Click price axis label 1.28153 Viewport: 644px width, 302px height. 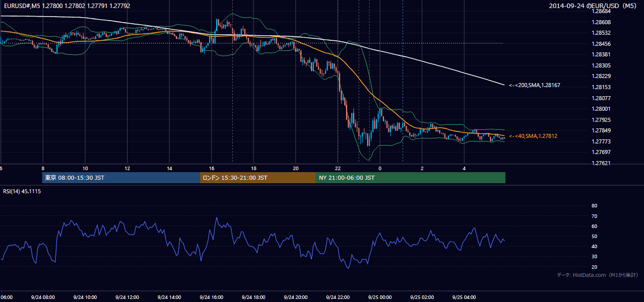click(601, 87)
